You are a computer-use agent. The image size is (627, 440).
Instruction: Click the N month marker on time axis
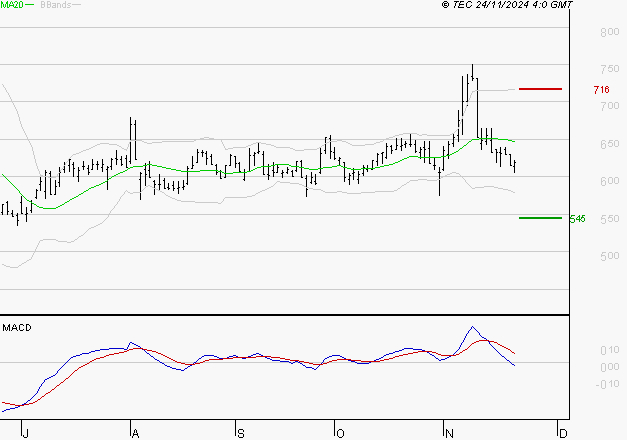pyautogui.click(x=449, y=434)
